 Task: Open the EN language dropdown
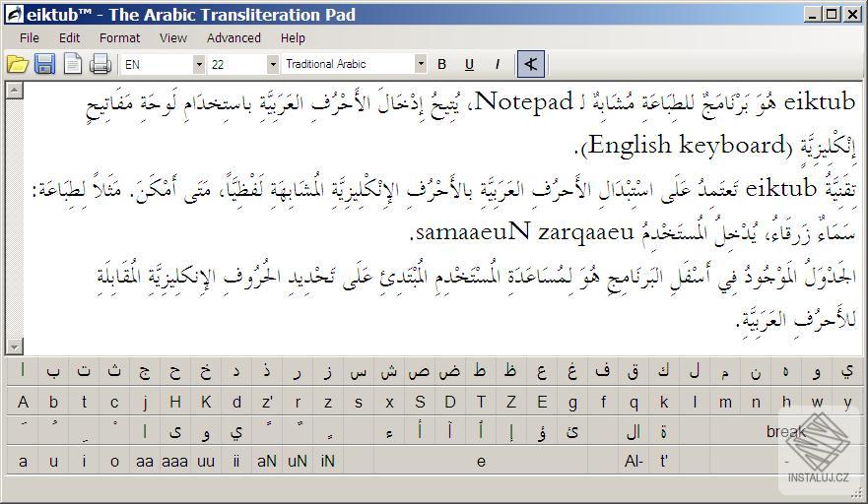(x=199, y=64)
